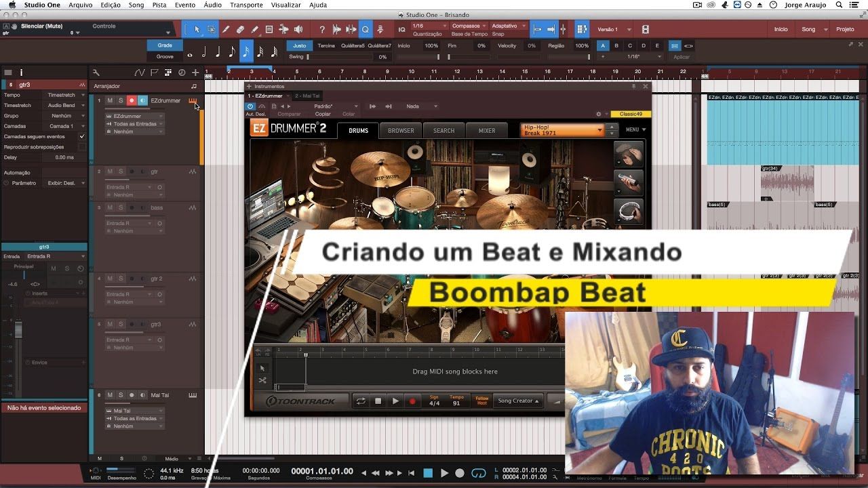Open the Hip-Hop! Break 1971 kit dropdown
The width and height of the screenshot is (868, 488).
(561, 130)
